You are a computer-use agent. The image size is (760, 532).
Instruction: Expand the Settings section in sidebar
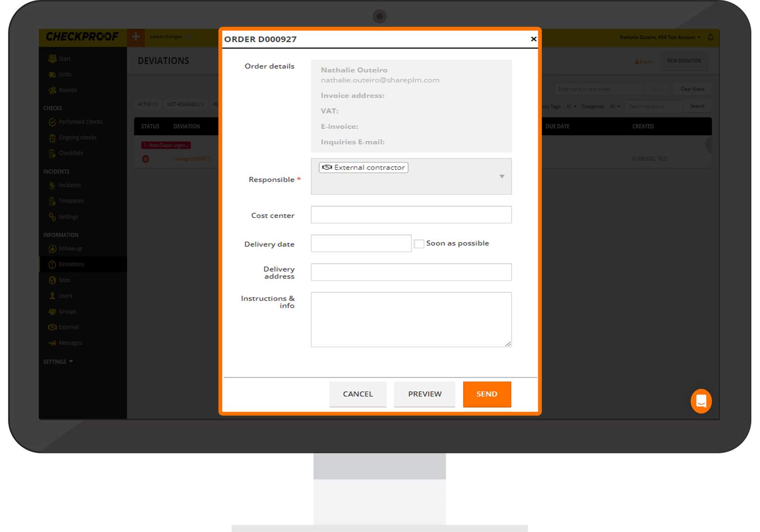tap(58, 361)
